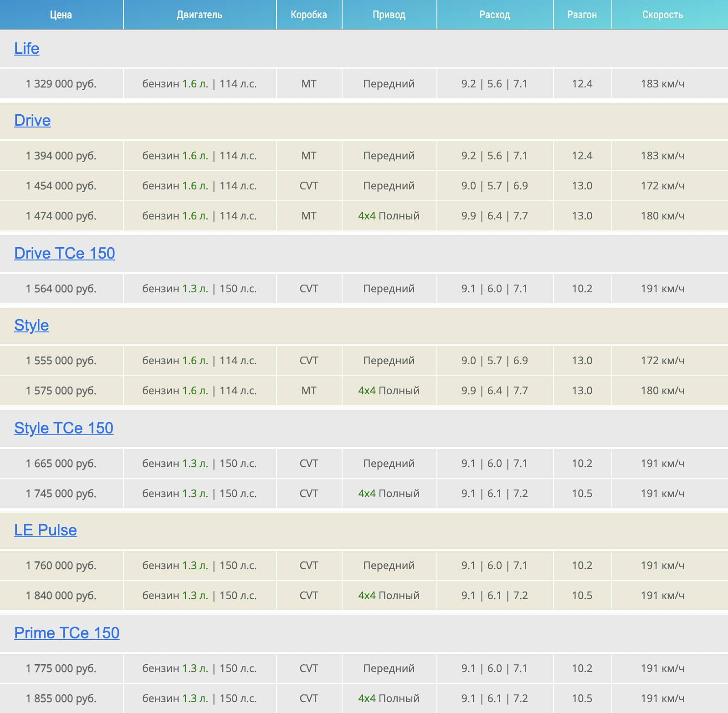The width and height of the screenshot is (728, 713).
Task: Open the Drive trim link
Action: 32,120
